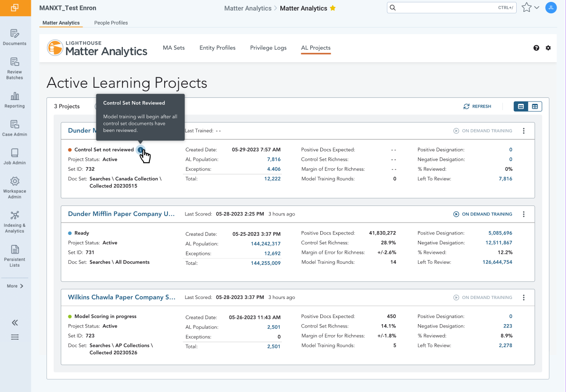Open help via the question mark icon

[x=537, y=47]
